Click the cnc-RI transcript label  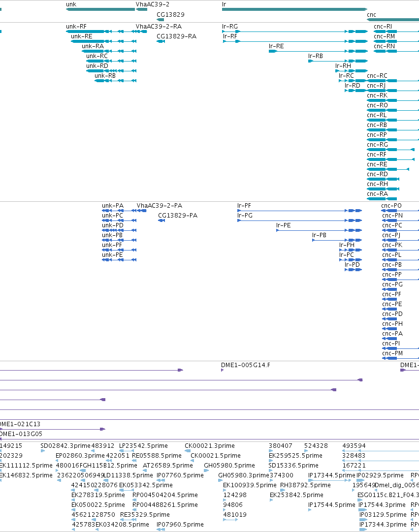[383, 27]
